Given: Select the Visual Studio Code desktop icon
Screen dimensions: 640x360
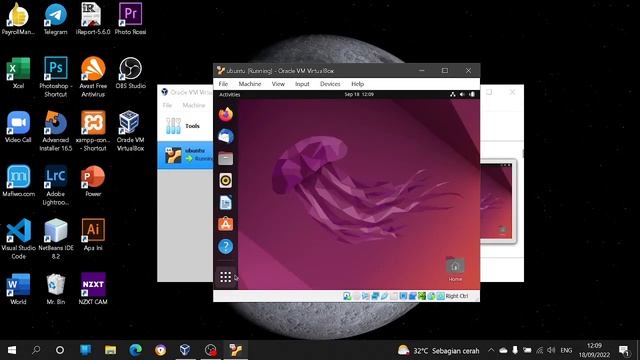Looking at the screenshot, I should (18, 239).
